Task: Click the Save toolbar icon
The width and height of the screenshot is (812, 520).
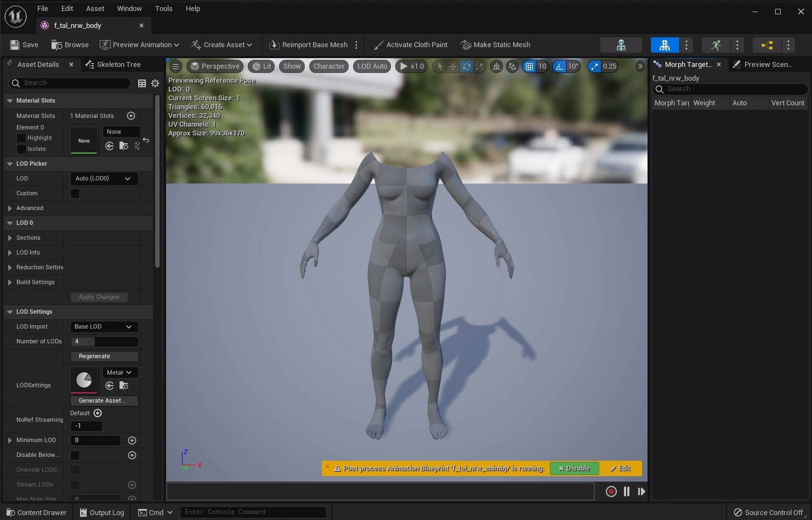Action: coord(15,45)
